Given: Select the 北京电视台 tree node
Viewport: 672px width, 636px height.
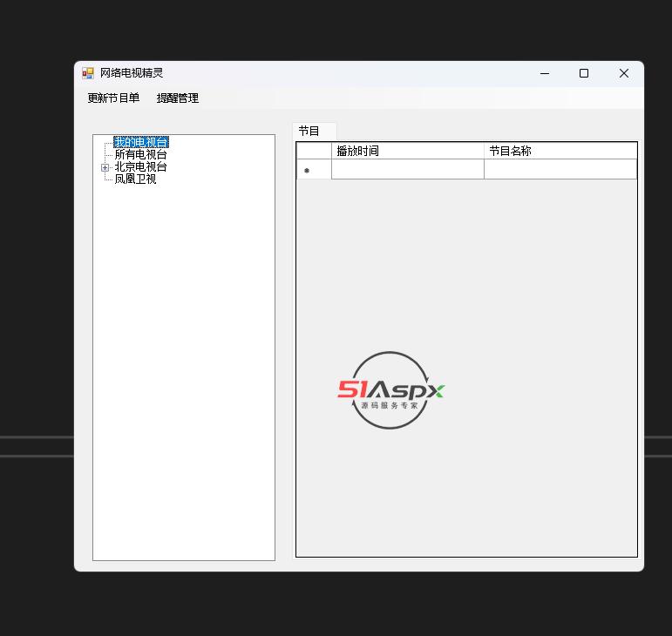Looking at the screenshot, I should coord(140,167).
